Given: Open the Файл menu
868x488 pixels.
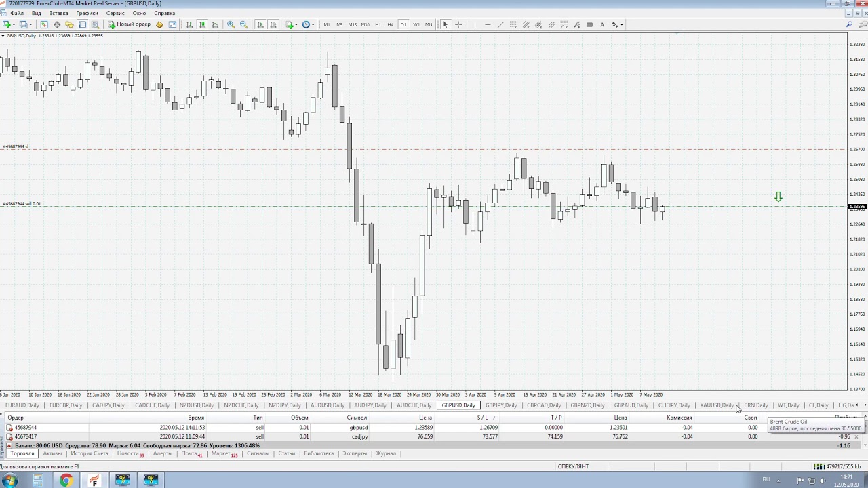Looking at the screenshot, I should pos(17,13).
